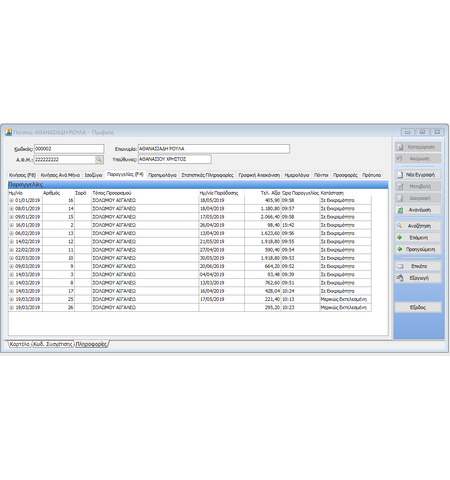The width and height of the screenshot is (450, 480).
Task: Go to previous record with Προηγούμενη
Action: (418, 249)
